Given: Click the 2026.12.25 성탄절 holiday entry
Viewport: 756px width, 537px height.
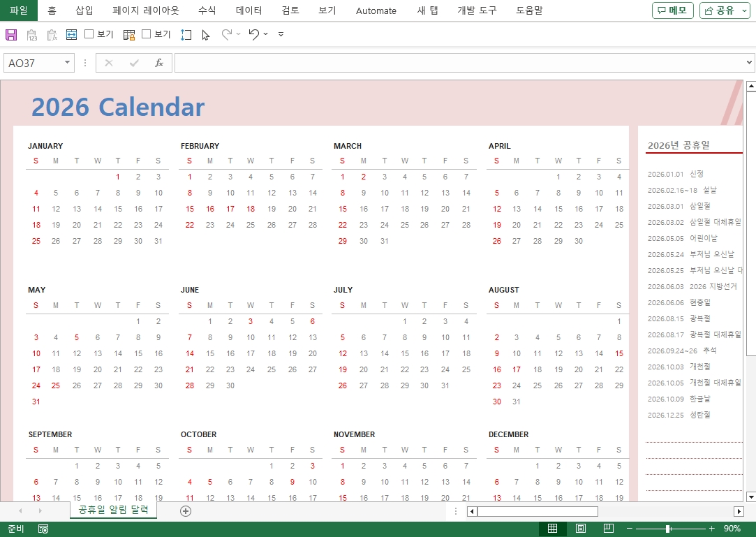Looking at the screenshot, I should coord(679,415).
